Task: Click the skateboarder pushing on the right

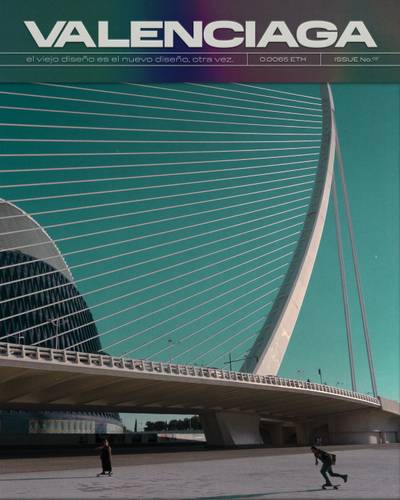Action: tap(327, 466)
